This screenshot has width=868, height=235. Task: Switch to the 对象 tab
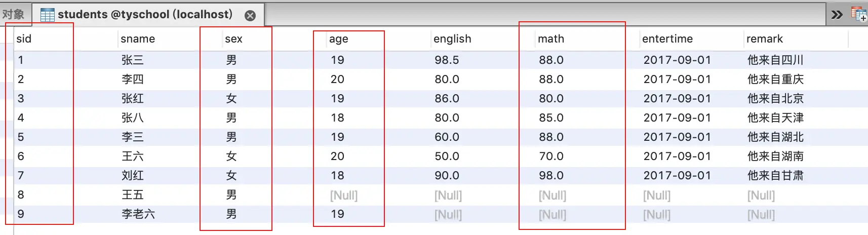click(x=14, y=14)
